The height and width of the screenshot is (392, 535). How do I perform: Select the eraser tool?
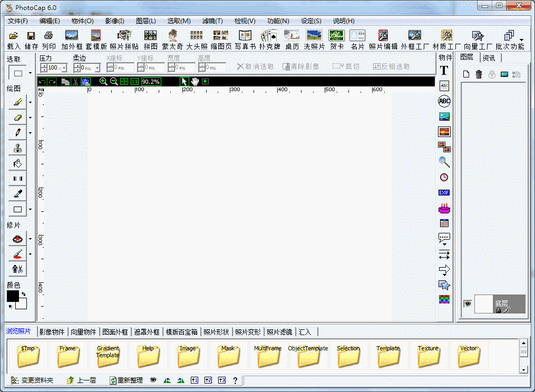(x=17, y=117)
